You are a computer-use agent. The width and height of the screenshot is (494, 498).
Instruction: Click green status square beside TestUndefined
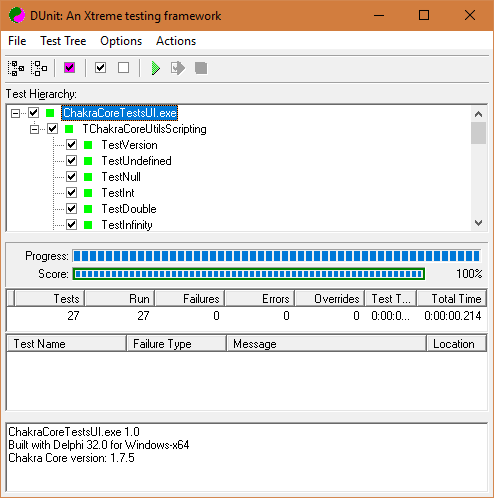(x=88, y=161)
